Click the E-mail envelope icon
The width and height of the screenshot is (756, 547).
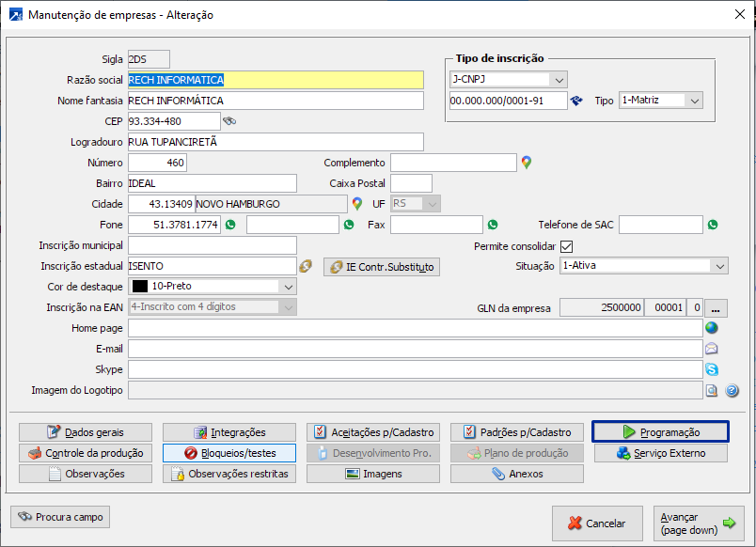(712, 349)
